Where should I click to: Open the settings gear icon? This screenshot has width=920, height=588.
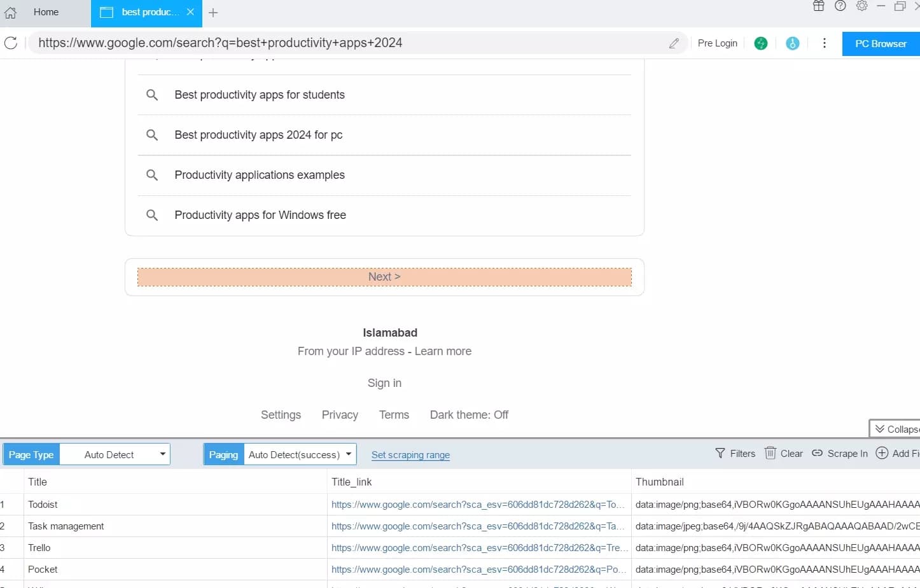[861, 6]
